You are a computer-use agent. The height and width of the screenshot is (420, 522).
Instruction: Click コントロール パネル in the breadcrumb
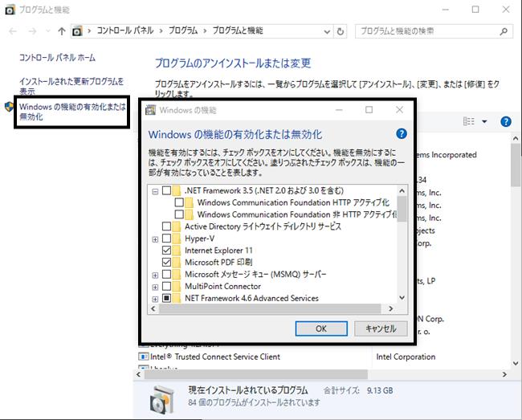click(125, 31)
